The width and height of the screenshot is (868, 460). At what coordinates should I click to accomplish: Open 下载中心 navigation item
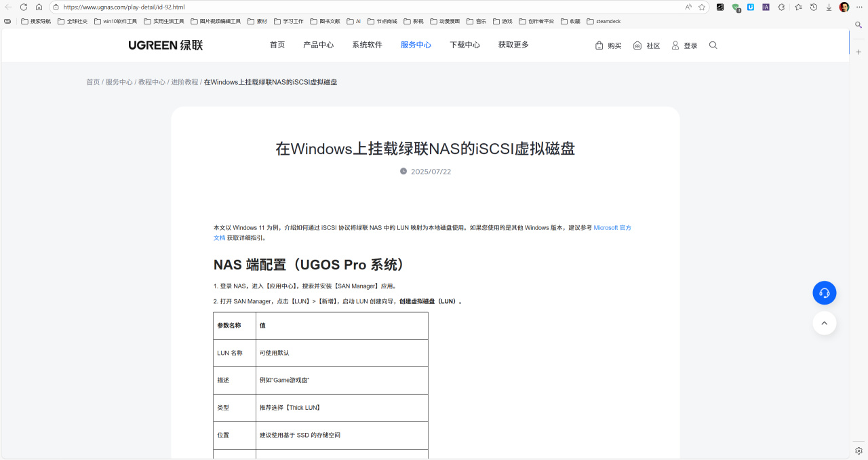point(465,45)
